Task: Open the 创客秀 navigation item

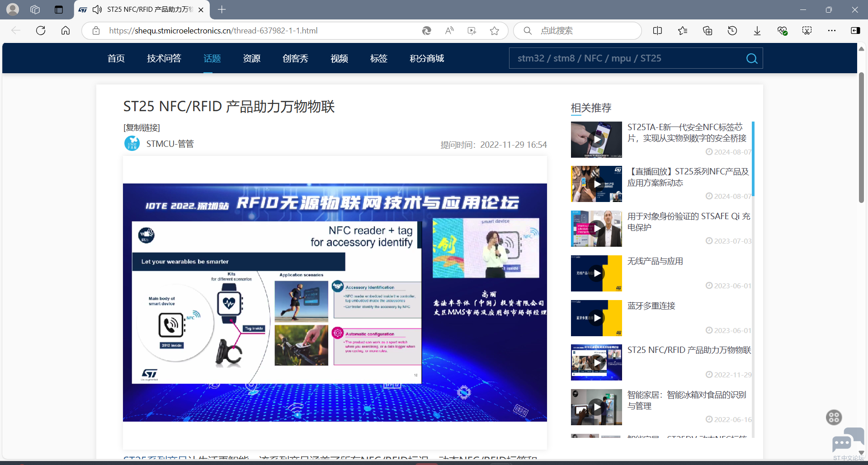Action: click(296, 58)
